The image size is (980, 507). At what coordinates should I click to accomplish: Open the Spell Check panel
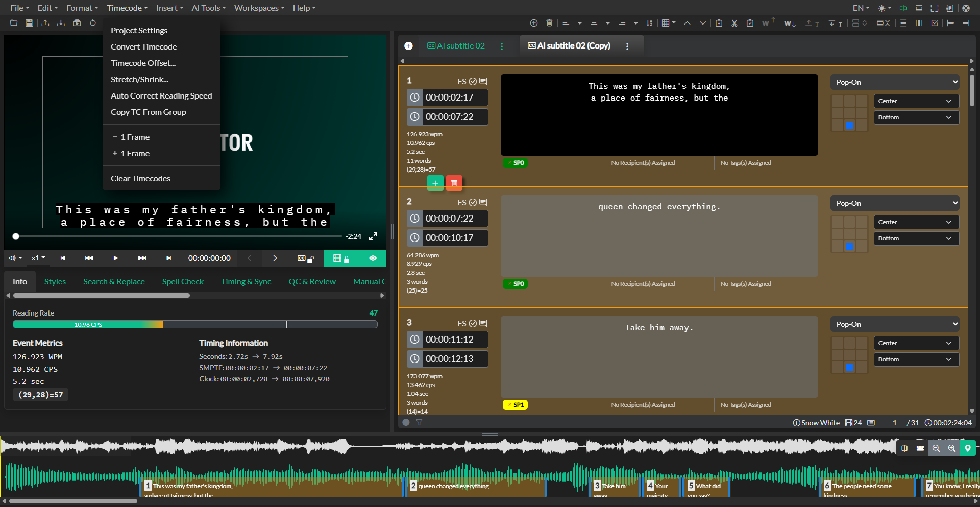click(x=182, y=281)
